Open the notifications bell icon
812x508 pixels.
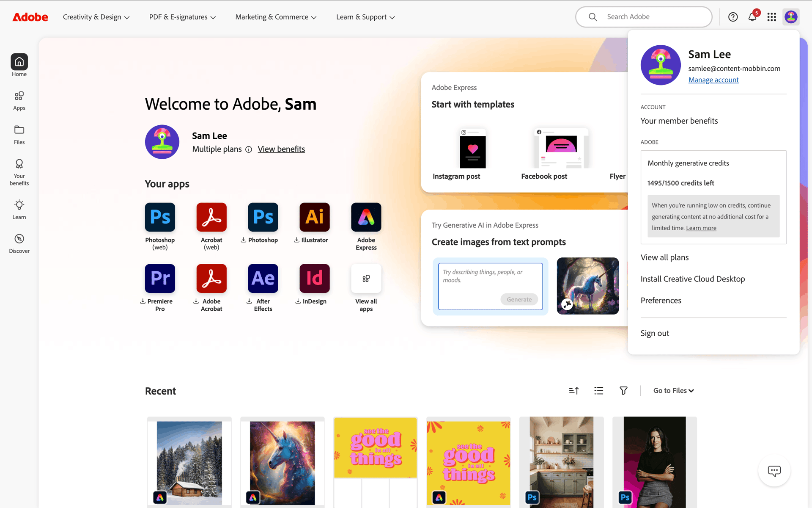click(x=752, y=17)
